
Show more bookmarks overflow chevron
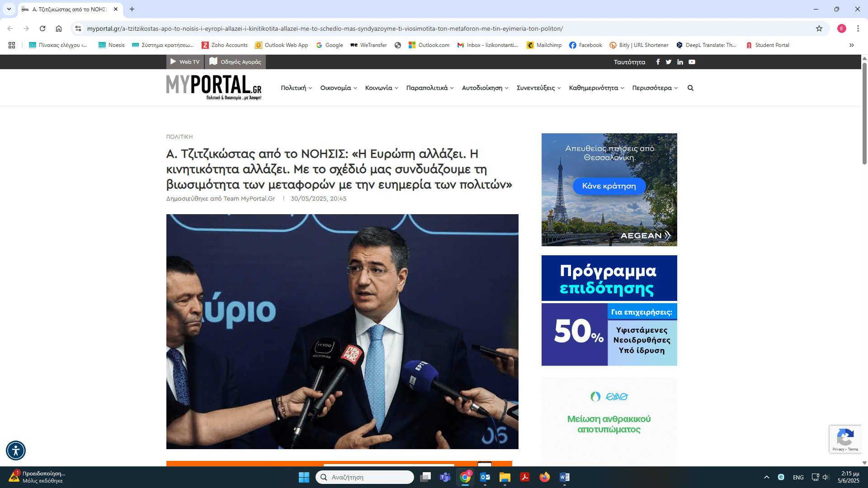click(851, 45)
